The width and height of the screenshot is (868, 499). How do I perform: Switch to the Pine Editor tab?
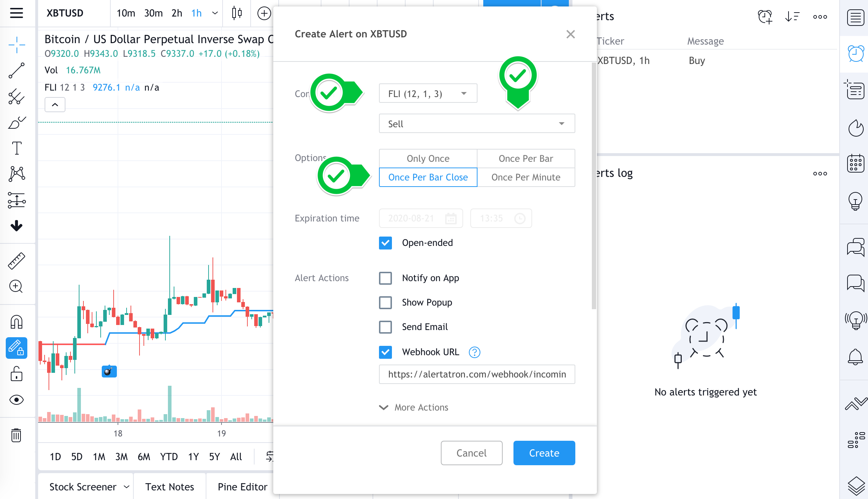tap(242, 486)
